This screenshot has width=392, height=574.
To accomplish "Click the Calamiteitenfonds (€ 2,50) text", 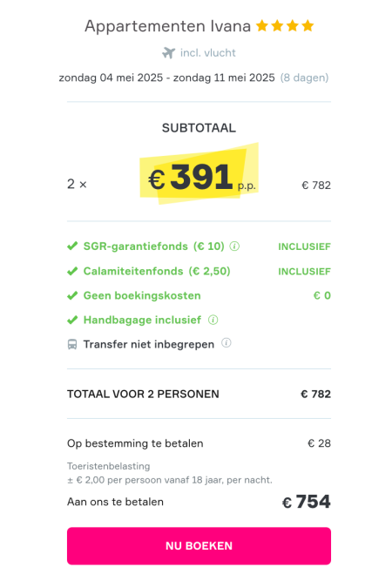I will (x=157, y=271).
